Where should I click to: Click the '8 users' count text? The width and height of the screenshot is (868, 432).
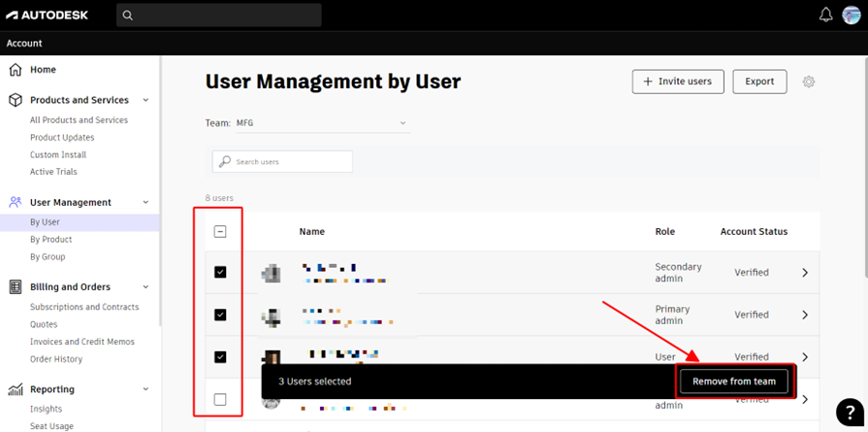pos(219,198)
